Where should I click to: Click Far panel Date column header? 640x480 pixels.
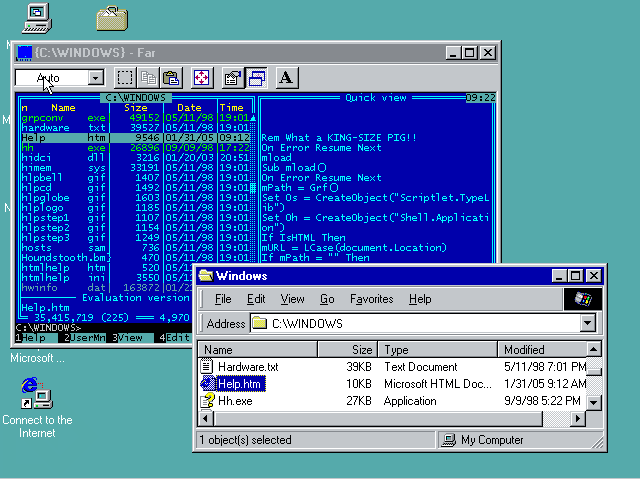click(189, 108)
